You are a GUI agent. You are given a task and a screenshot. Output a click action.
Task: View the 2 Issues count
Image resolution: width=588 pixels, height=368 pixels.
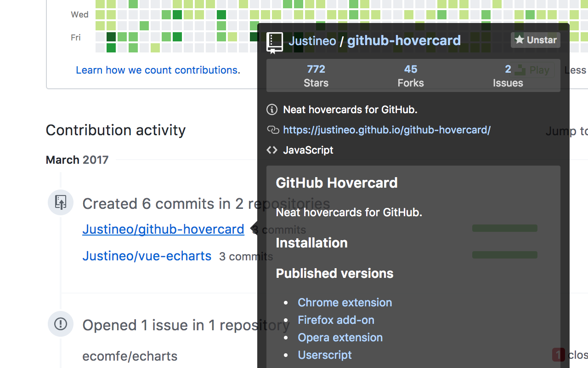tap(508, 76)
